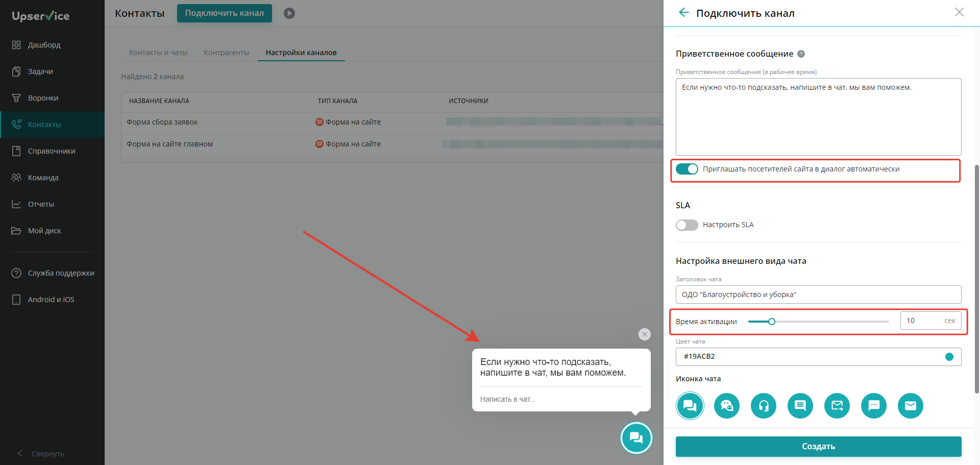Click the Подключить канал button

tap(225, 13)
